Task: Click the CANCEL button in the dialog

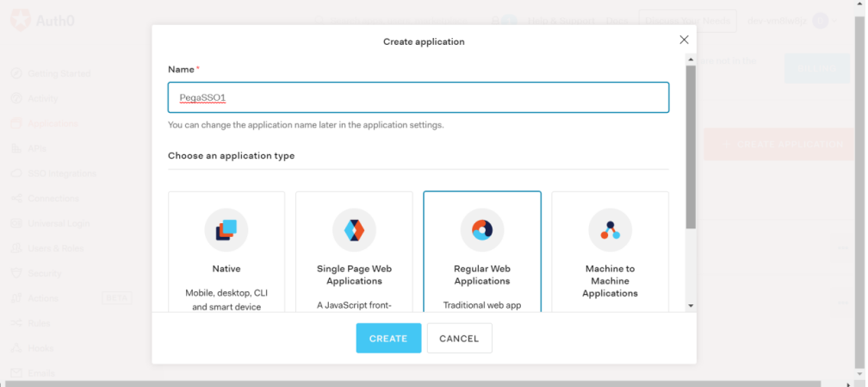Action: tap(460, 338)
